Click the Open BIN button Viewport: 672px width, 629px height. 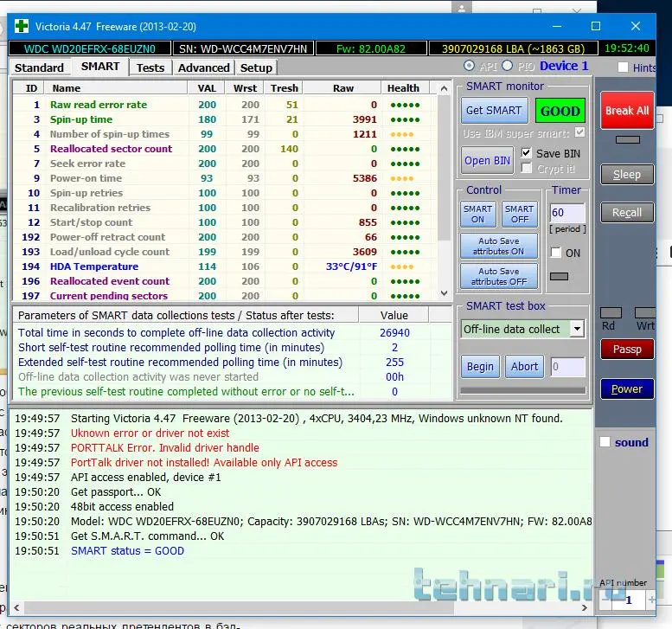(x=487, y=160)
